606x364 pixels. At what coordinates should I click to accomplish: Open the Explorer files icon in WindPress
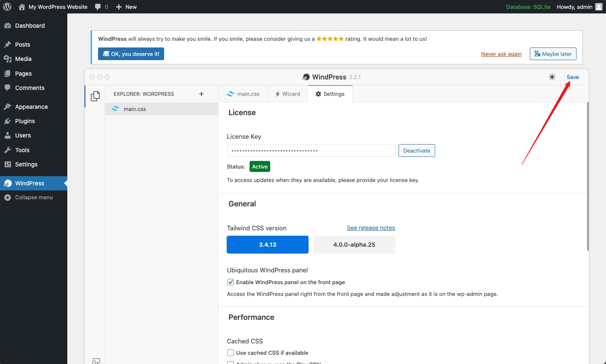(96, 96)
